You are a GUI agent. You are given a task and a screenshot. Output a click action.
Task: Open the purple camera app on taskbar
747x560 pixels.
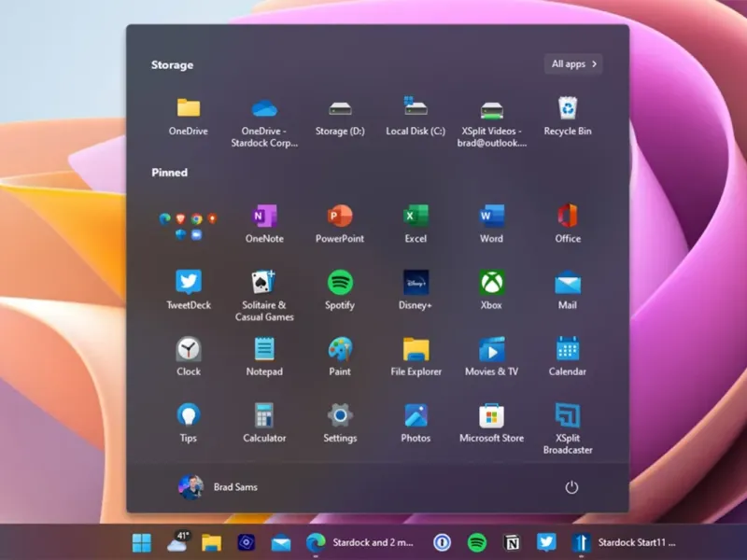[x=246, y=542]
